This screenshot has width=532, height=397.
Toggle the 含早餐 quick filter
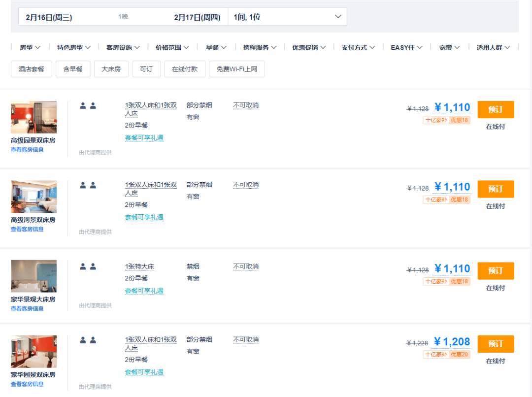(x=73, y=69)
